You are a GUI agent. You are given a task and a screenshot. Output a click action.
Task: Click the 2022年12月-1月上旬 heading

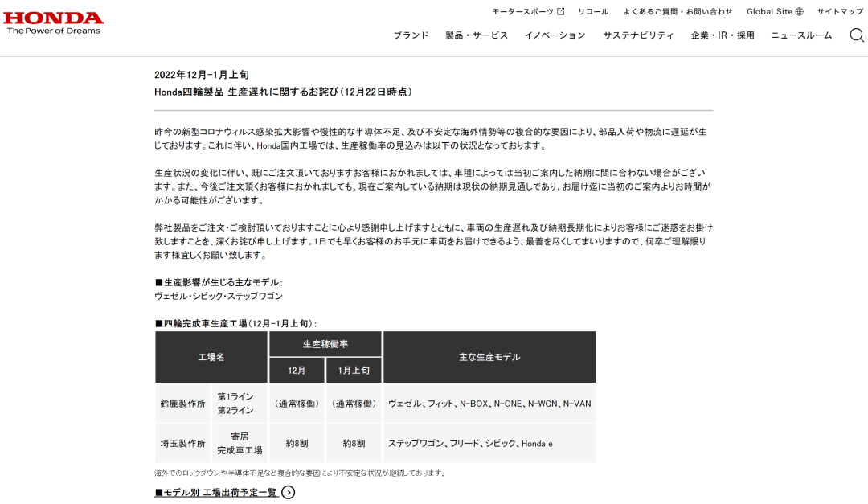(x=202, y=75)
